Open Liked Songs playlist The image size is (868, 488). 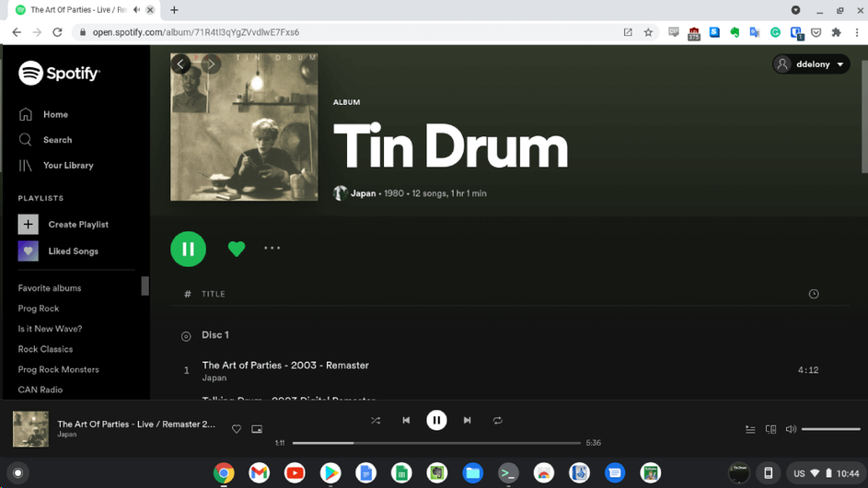coord(73,251)
